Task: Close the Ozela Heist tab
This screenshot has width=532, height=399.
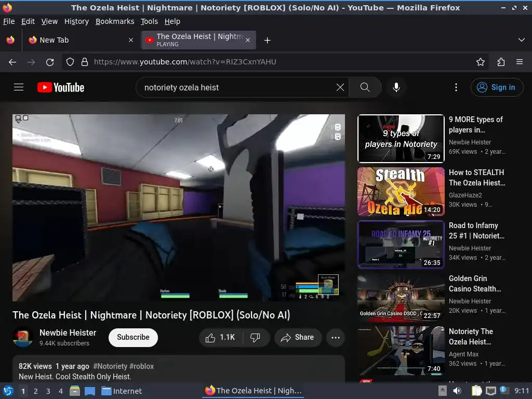Action: pyautogui.click(x=248, y=40)
